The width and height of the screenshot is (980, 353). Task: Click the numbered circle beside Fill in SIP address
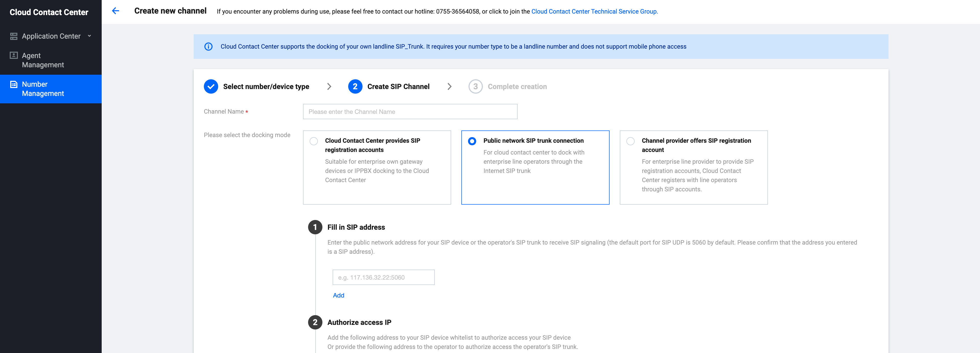[315, 227]
